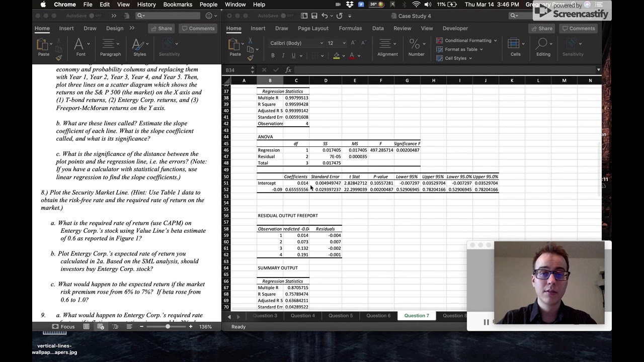Open the Font group in Word

pyautogui.click(x=80, y=47)
